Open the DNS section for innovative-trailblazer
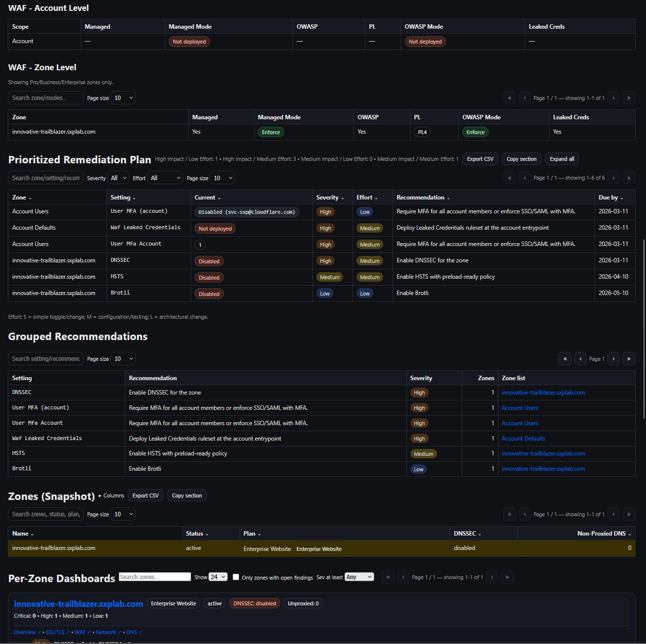Screen dimensions: 646x644 pyautogui.click(x=131, y=632)
